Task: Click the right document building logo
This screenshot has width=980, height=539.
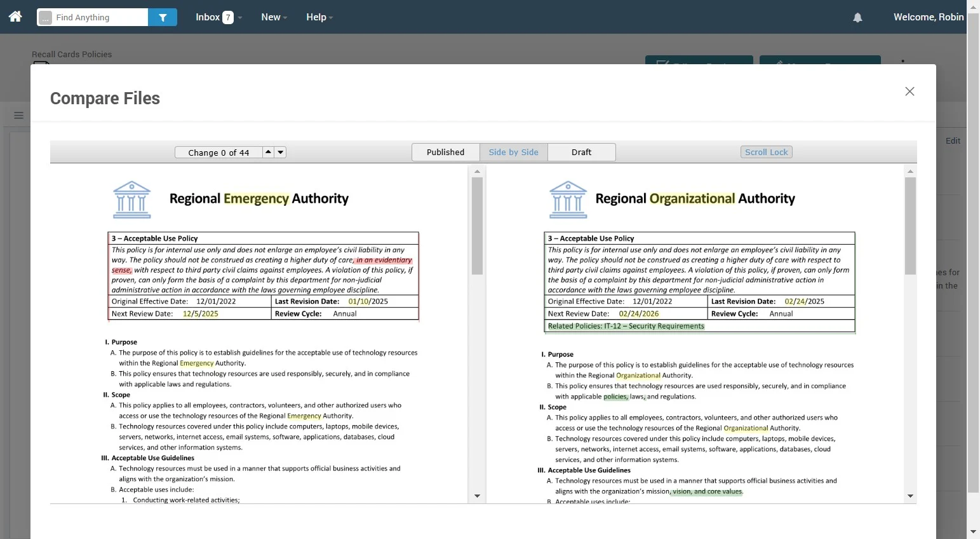Action: pos(568,200)
